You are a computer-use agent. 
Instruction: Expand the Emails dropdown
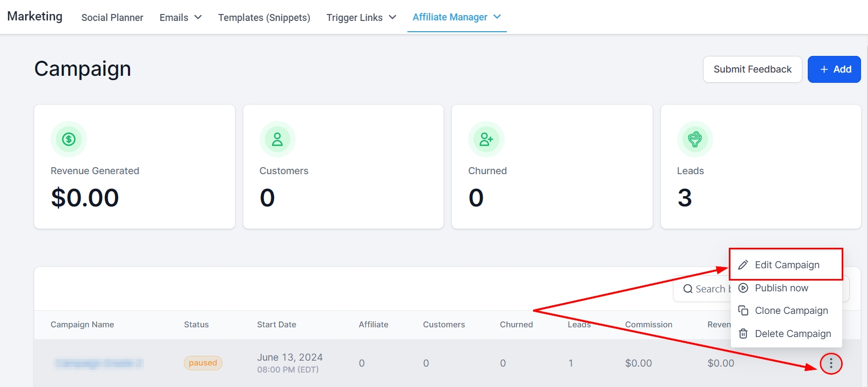(181, 17)
